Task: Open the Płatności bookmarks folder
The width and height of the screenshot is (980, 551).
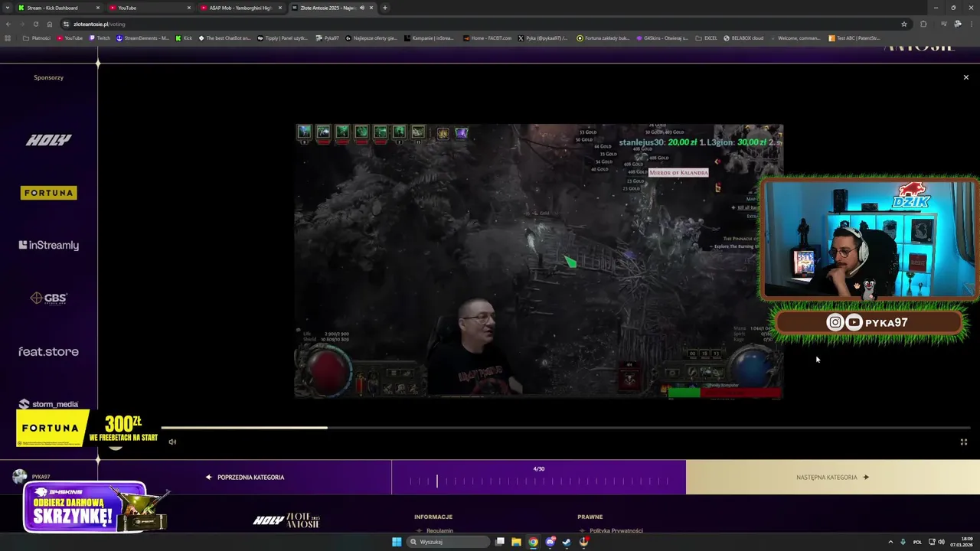Action: pos(37,37)
